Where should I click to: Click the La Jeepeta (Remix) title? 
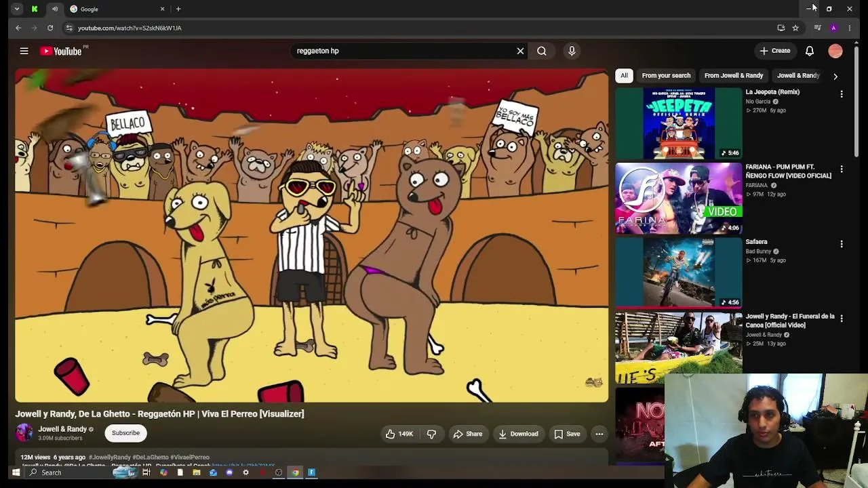pyautogui.click(x=772, y=92)
